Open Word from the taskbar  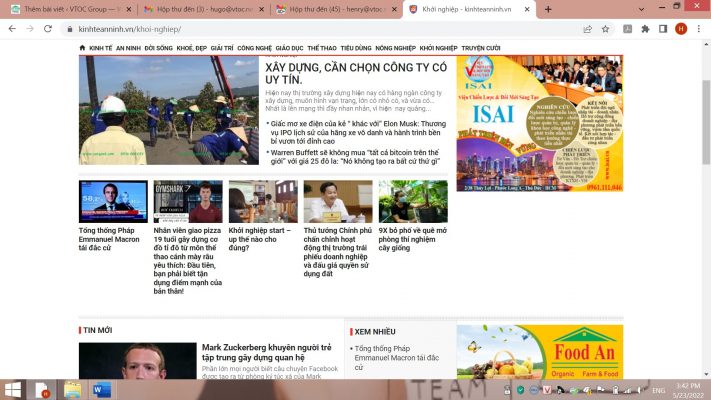pos(102,389)
